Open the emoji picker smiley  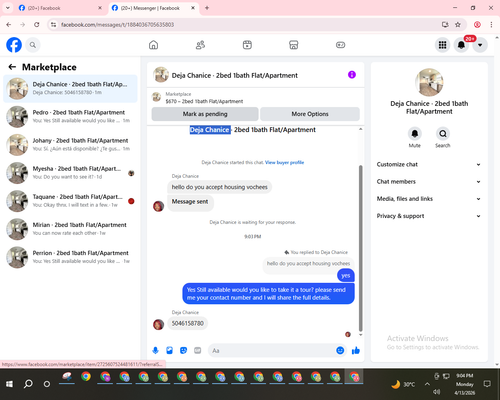[x=340, y=350]
